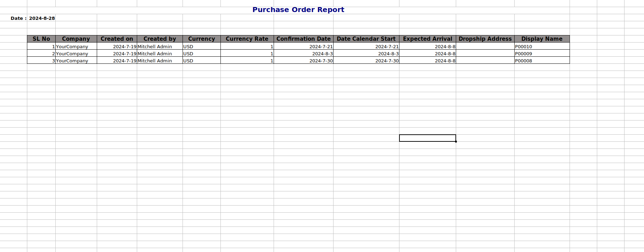Click the Currency Rate header cell
This screenshot has width=644, height=252.
tap(247, 39)
